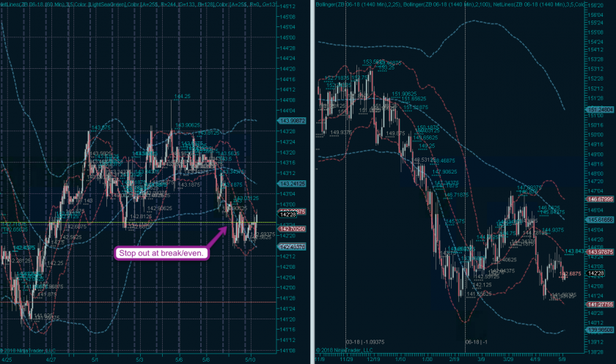Click the 5/1 date label

click(x=95, y=360)
